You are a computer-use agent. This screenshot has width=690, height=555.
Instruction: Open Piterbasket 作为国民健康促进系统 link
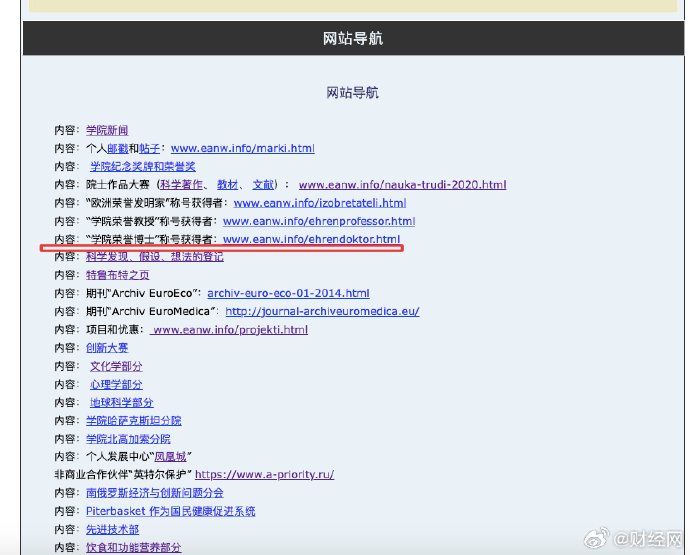click(x=170, y=511)
